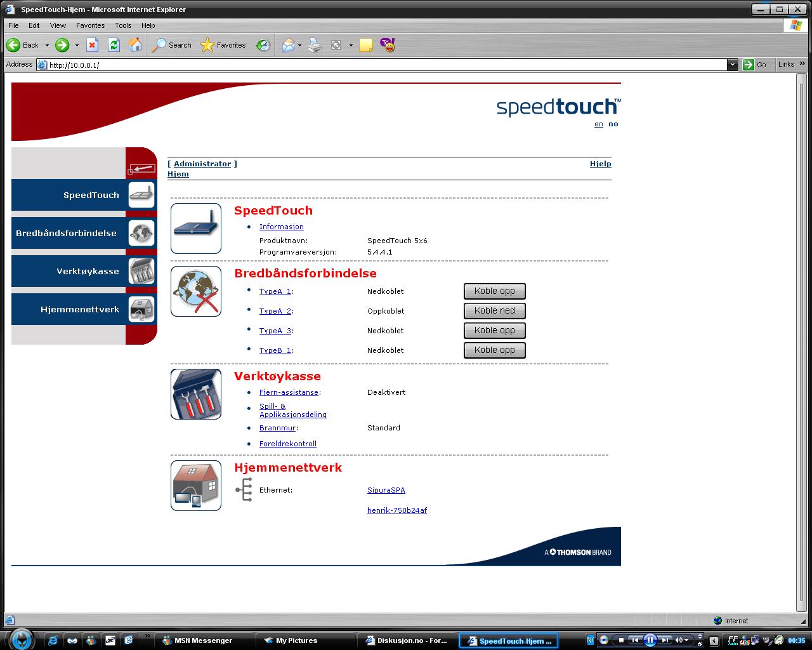Open the Informasjon link
The image size is (812, 650).
pyautogui.click(x=282, y=227)
